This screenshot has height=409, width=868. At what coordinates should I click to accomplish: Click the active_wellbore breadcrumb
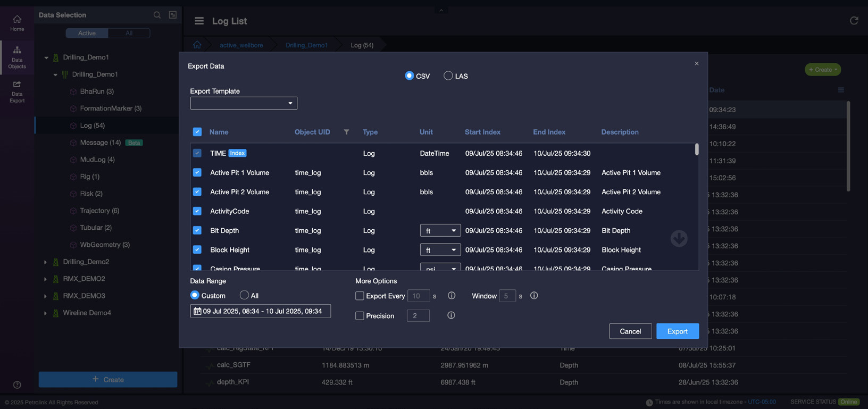pos(241,45)
